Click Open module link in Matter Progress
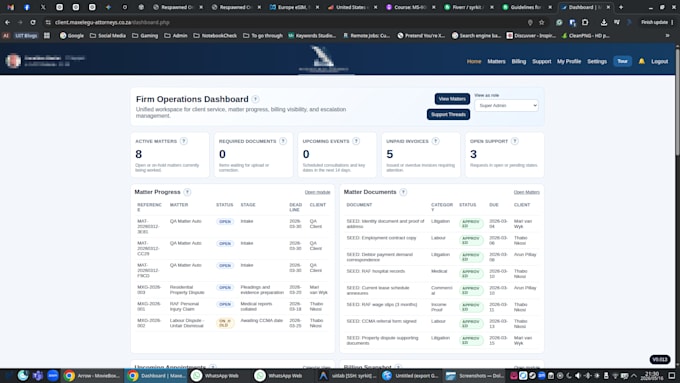Screen dimensions: 680x383 317,192
